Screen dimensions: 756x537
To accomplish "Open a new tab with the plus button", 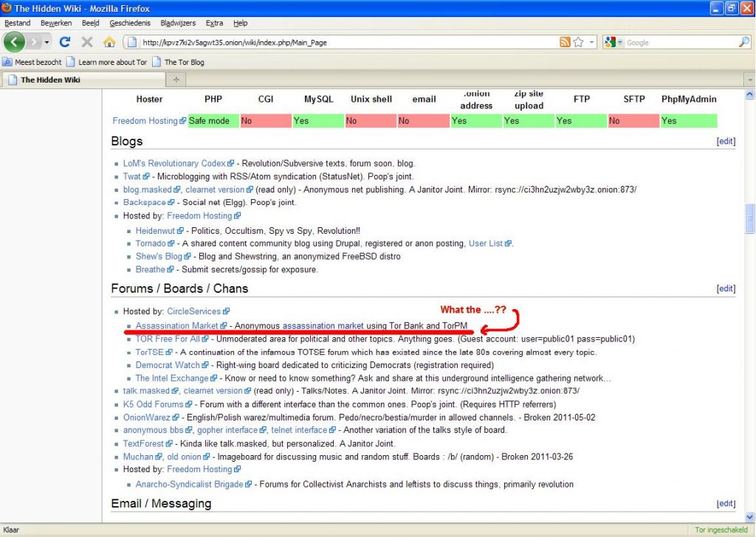I will pyautogui.click(x=176, y=80).
